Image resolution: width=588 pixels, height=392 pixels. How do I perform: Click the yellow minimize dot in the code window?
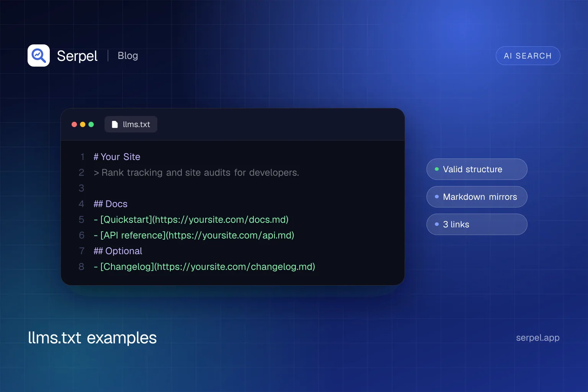pos(83,124)
